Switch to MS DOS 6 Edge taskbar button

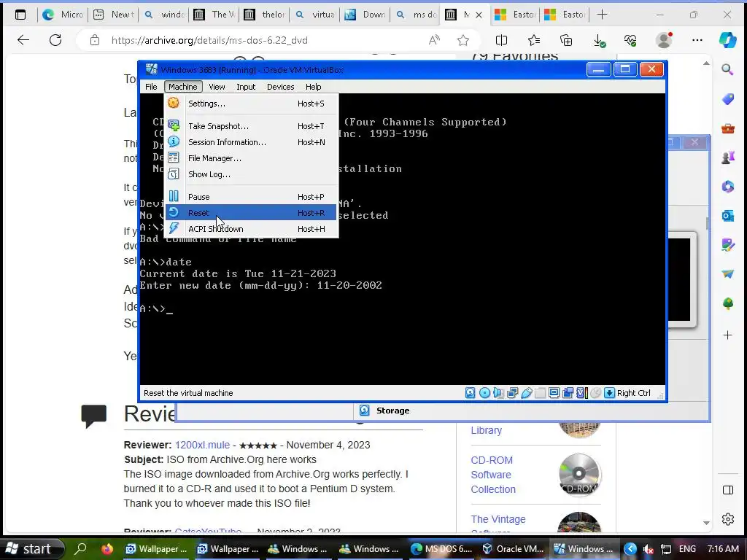[441, 549]
